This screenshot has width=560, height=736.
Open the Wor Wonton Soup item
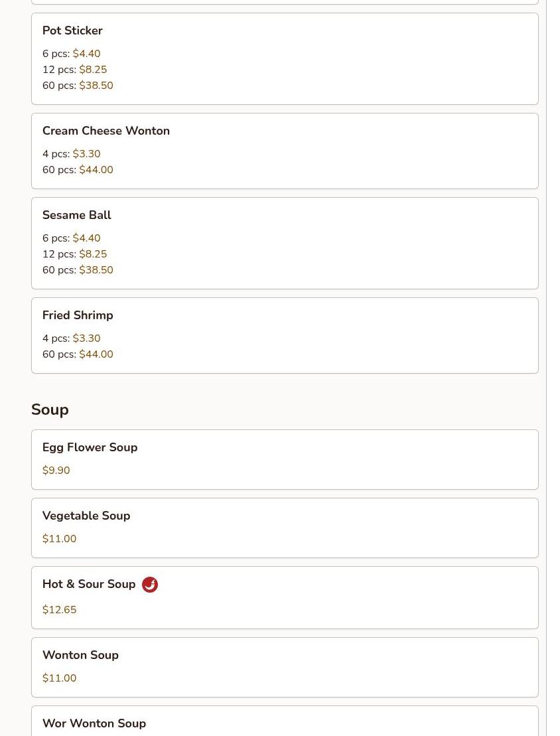point(285,721)
